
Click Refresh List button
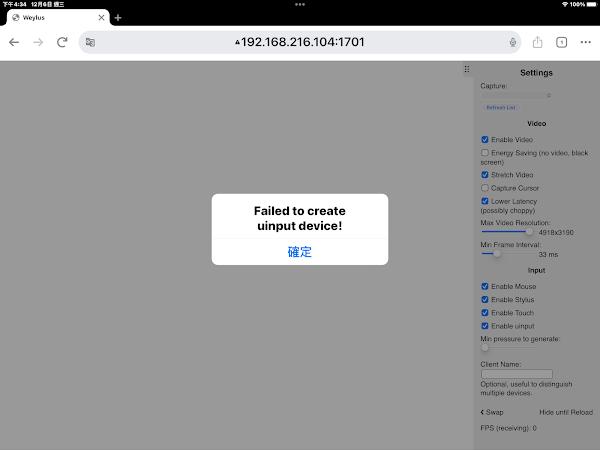point(501,108)
